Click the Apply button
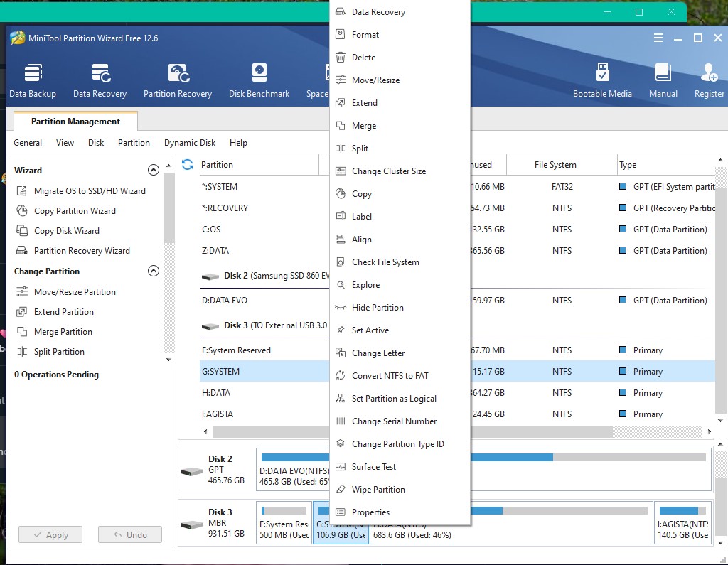Image resolution: width=728 pixels, height=565 pixels. tap(50, 535)
